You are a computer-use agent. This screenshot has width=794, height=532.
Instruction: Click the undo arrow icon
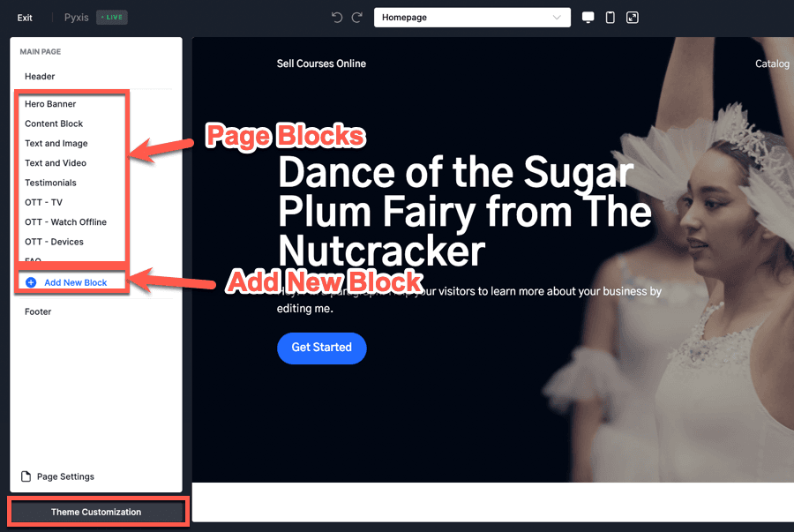pyautogui.click(x=337, y=18)
